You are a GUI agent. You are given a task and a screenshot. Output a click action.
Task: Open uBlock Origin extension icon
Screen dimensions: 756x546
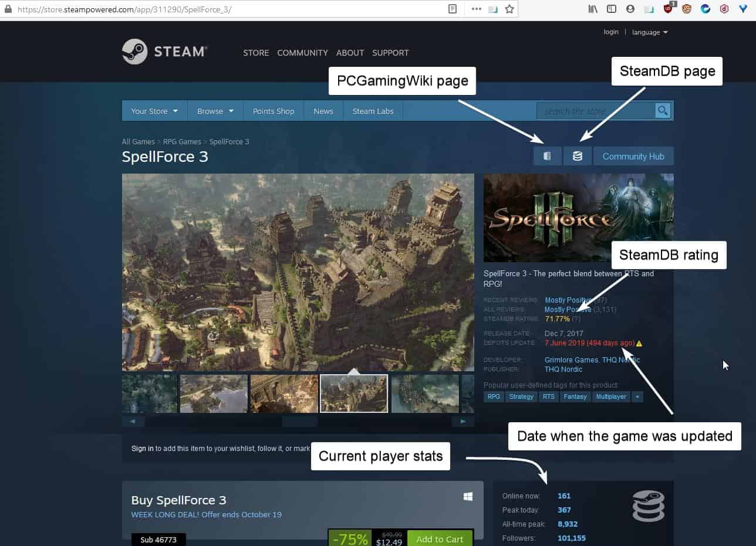(x=669, y=8)
